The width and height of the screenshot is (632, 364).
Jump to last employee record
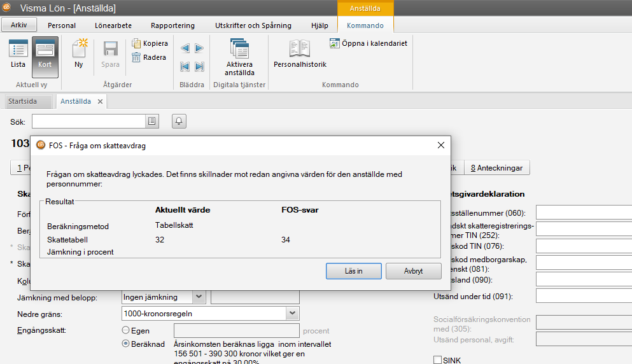click(x=199, y=67)
